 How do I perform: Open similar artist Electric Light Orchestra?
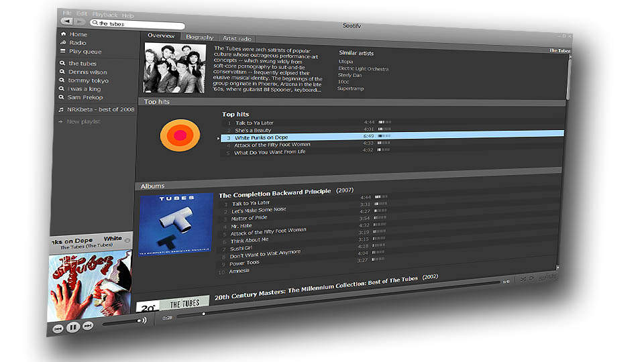(363, 68)
